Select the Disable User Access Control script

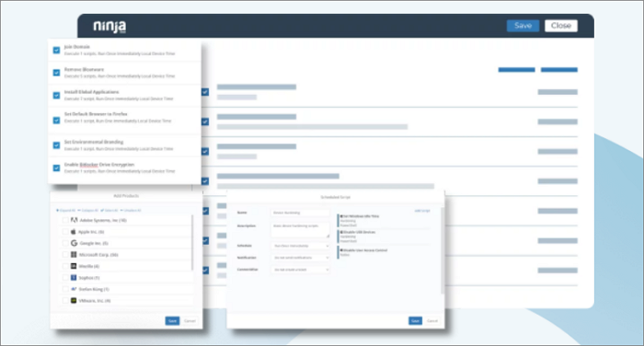point(363,250)
